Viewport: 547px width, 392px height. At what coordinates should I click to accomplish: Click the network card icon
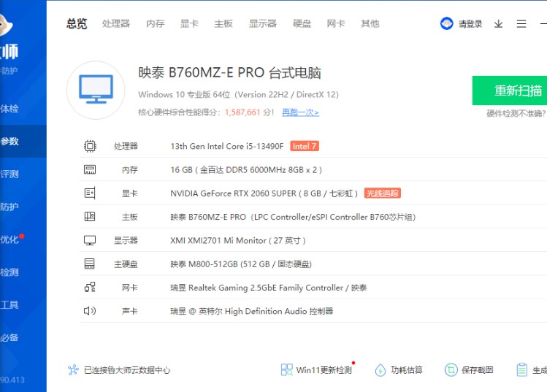pos(90,287)
